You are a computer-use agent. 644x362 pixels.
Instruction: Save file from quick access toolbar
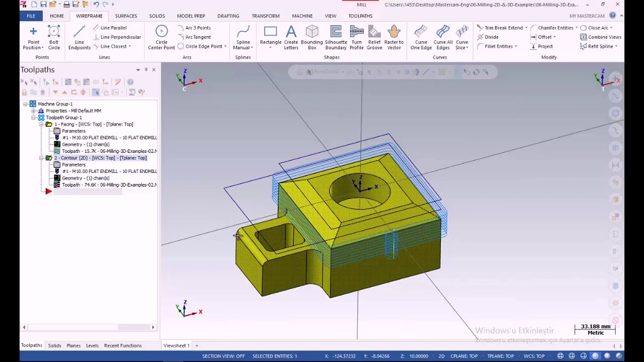(43, 5)
